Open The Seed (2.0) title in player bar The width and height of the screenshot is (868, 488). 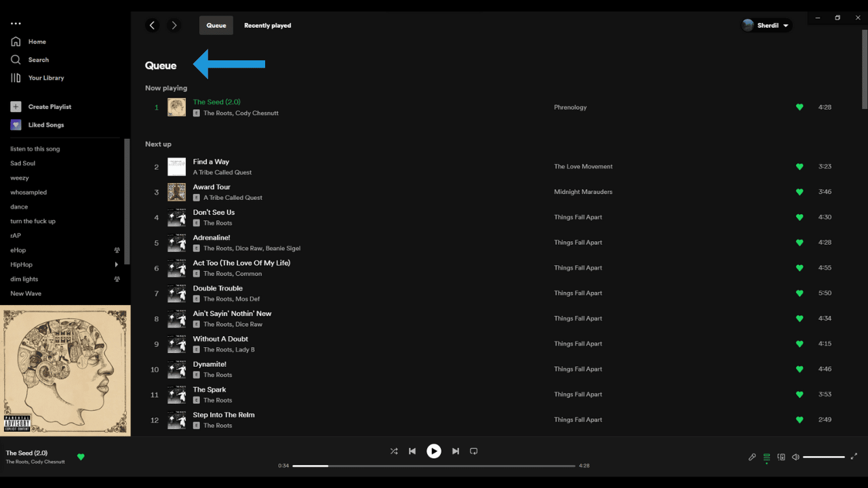point(26,453)
